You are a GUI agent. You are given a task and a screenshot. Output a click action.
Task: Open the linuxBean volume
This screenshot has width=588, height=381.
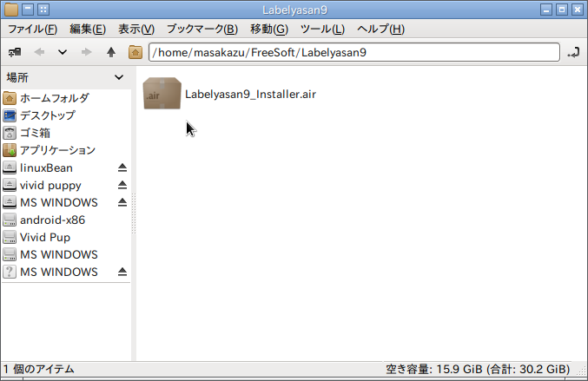tap(46, 168)
